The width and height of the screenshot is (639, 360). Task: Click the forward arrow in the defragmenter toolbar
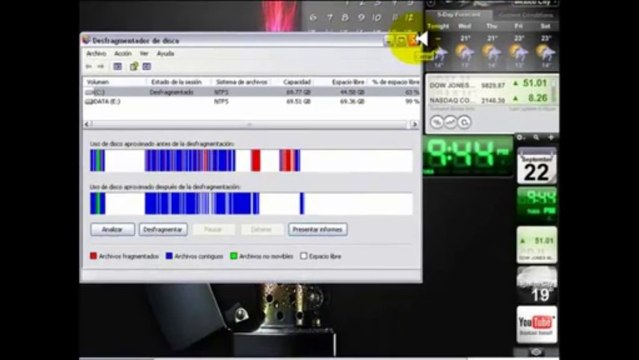click(x=101, y=66)
